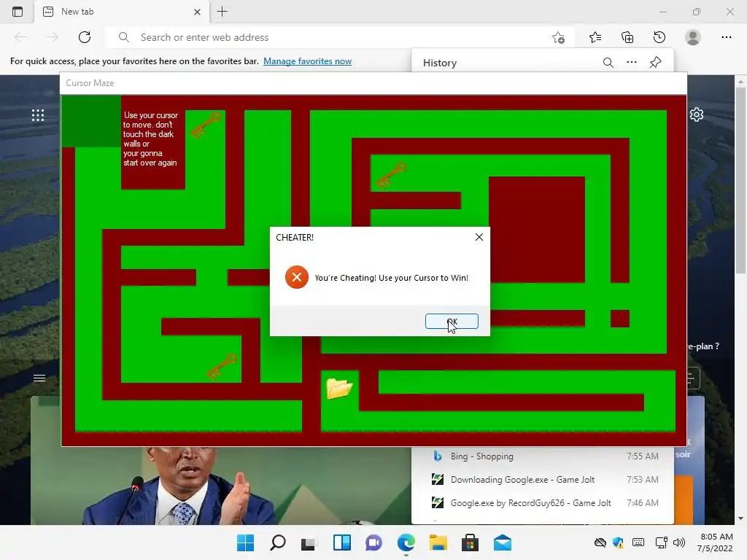Open Microsoft Store from taskbar

coord(471,542)
